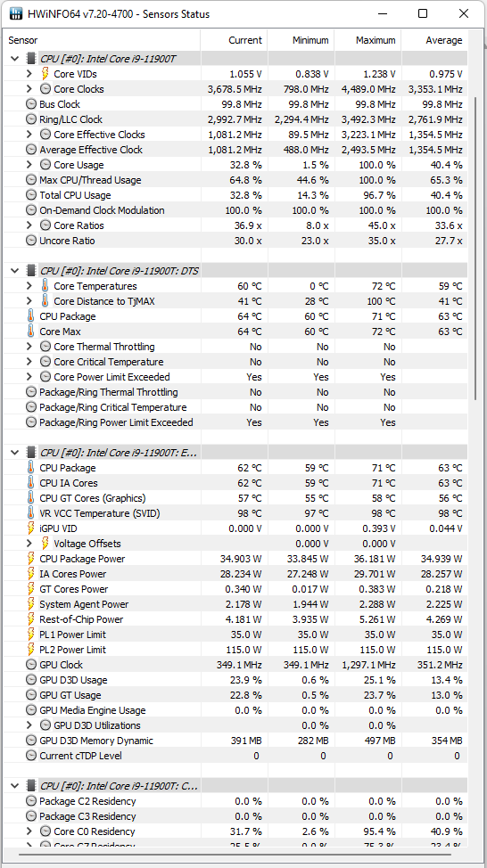Click the Package/Ring Thermal Throttling icon
The height and width of the screenshot is (868, 487).
click(31, 392)
